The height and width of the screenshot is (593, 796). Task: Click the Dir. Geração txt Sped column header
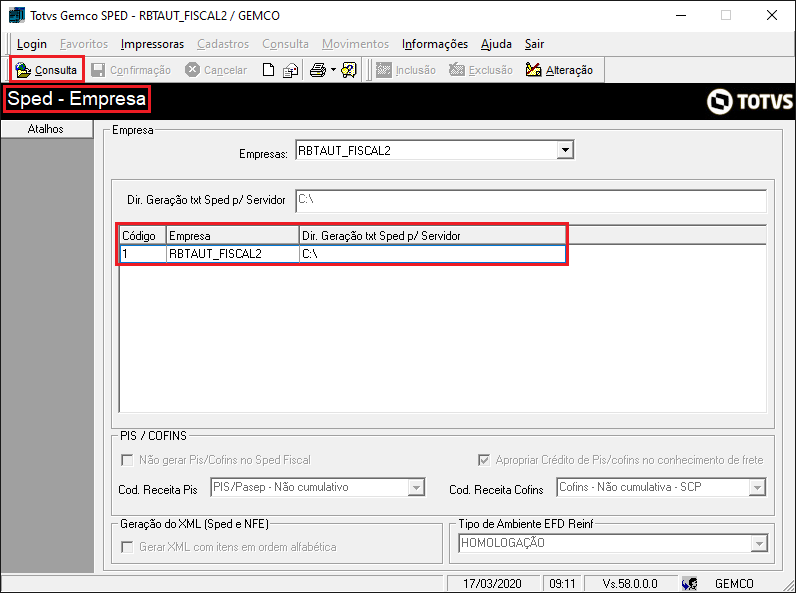[x=432, y=236]
